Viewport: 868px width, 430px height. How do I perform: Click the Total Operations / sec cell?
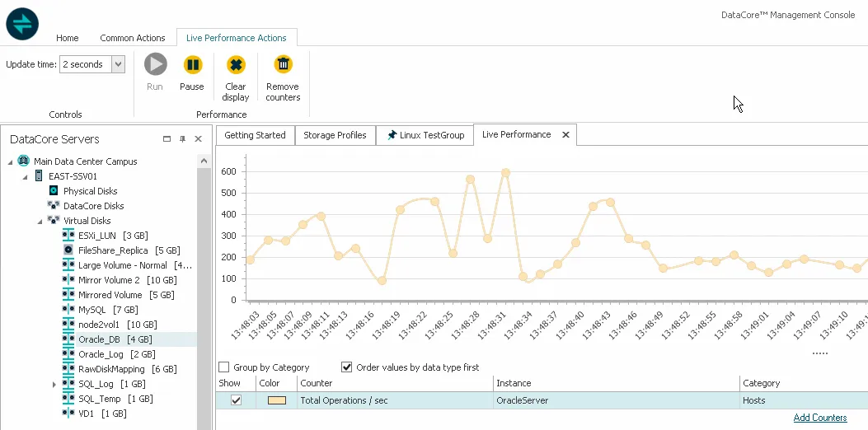click(x=395, y=400)
